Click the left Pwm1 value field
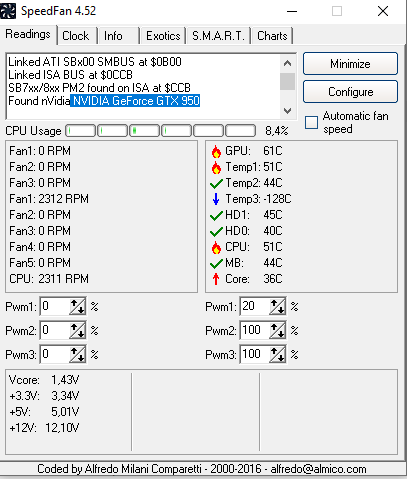The width and height of the screenshot is (411, 481). tap(55, 306)
